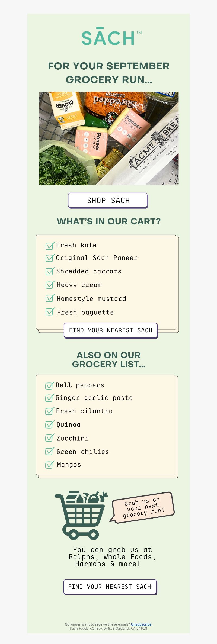Click the checkbox next to Original Sāch Paneer
This screenshot has width=217, height=644.
(50, 258)
